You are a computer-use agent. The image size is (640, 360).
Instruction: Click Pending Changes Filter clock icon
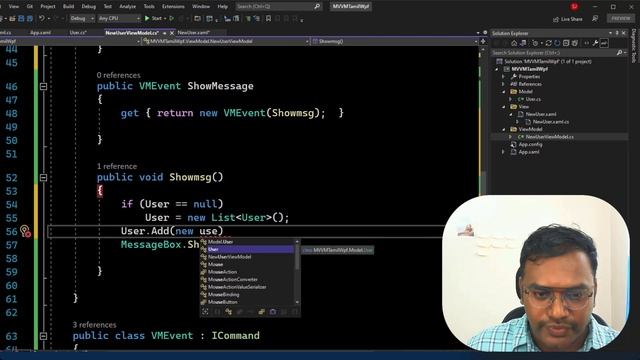535,43
